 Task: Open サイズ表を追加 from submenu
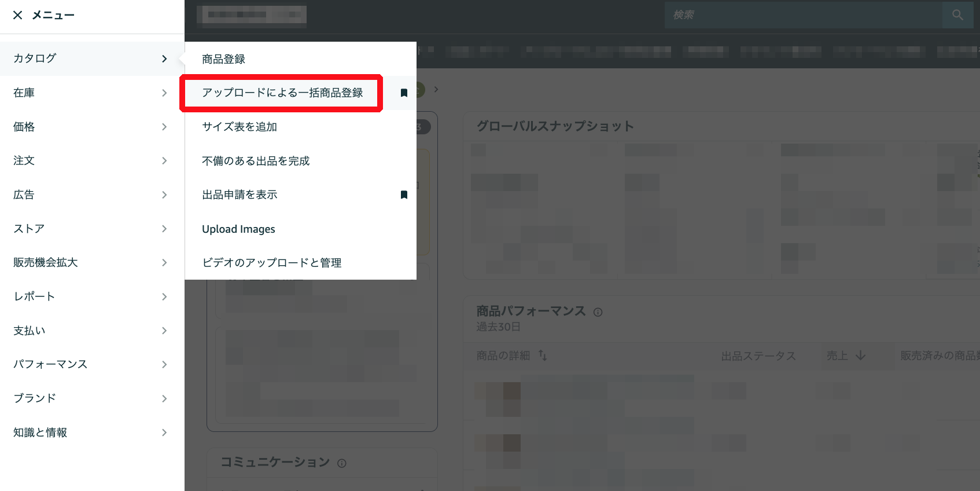point(240,127)
